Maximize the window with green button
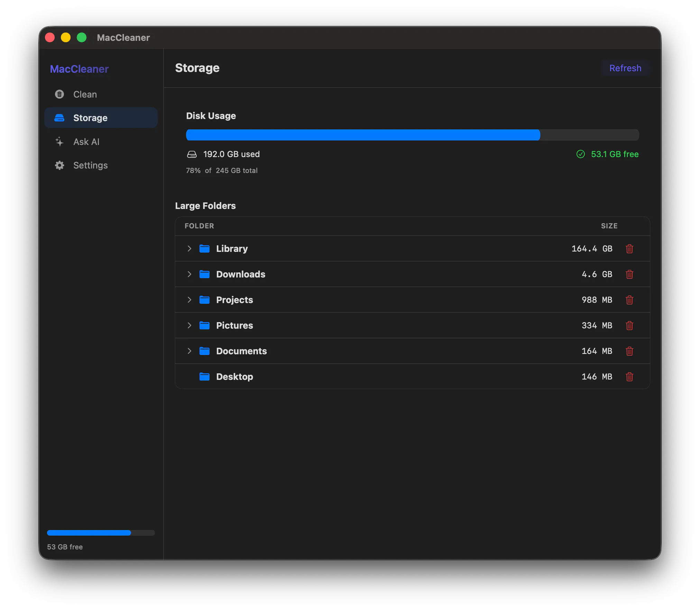 click(82, 37)
